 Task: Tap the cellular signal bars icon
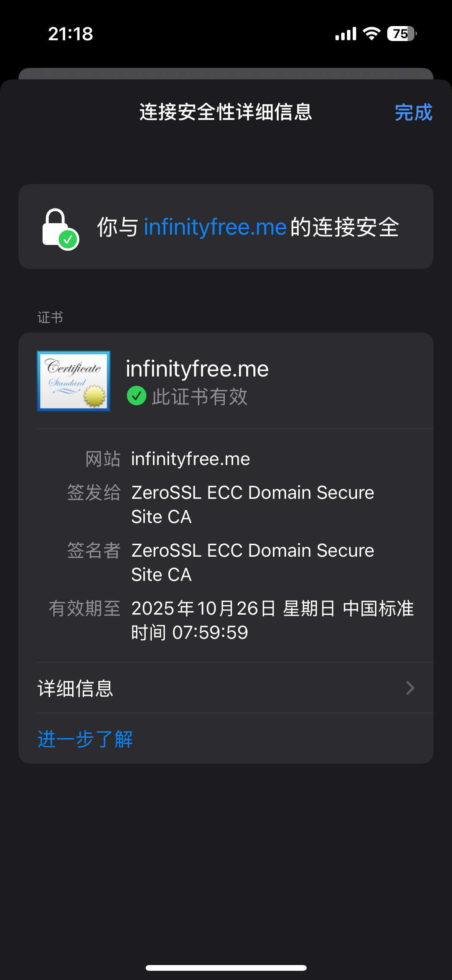pos(345,34)
